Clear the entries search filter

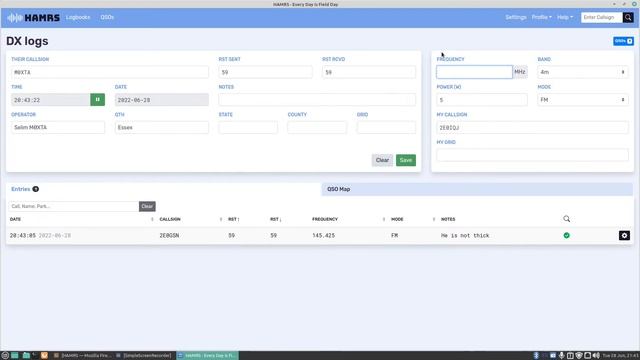[x=147, y=206]
